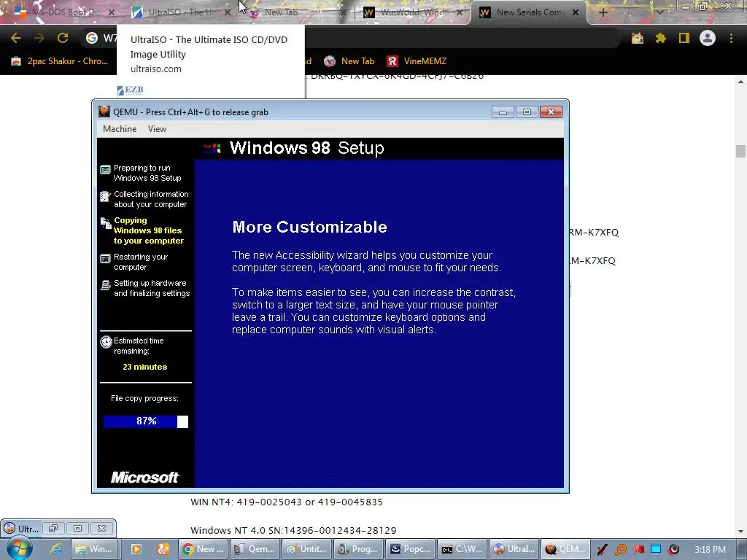Click the 87% file copy progress bar

(x=146, y=421)
